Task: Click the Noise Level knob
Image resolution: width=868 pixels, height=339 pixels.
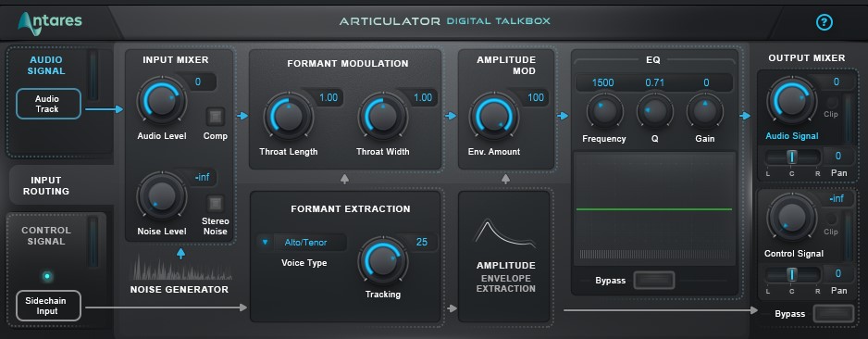Action: tap(162, 195)
